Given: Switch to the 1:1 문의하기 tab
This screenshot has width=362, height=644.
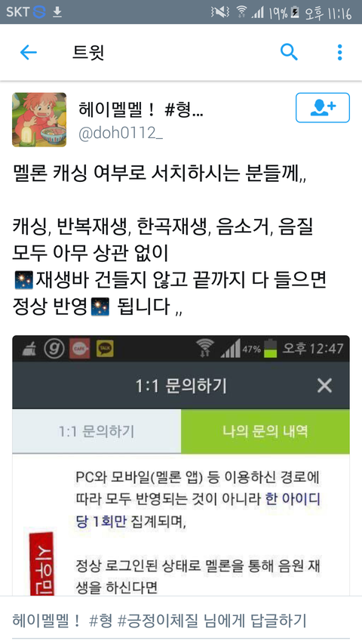Looking at the screenshot, I should (x=97, y=431).
